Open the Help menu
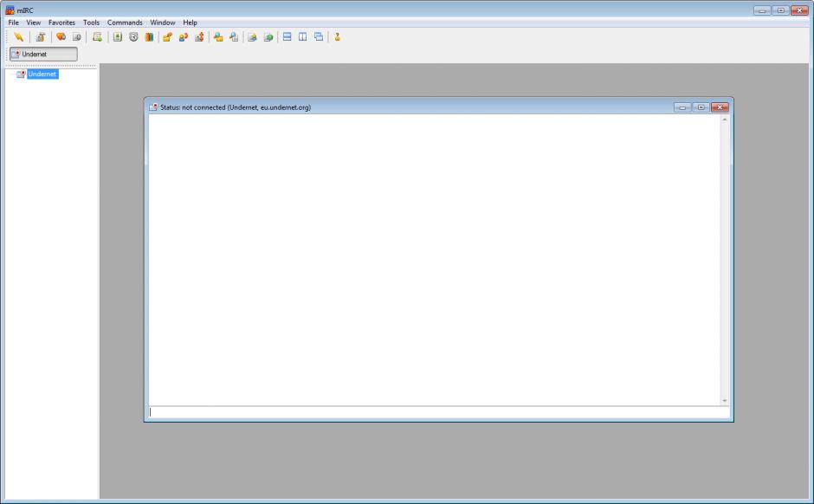This screenshot has width=814, height=504. pyautogui.click(x=190, y=23)
